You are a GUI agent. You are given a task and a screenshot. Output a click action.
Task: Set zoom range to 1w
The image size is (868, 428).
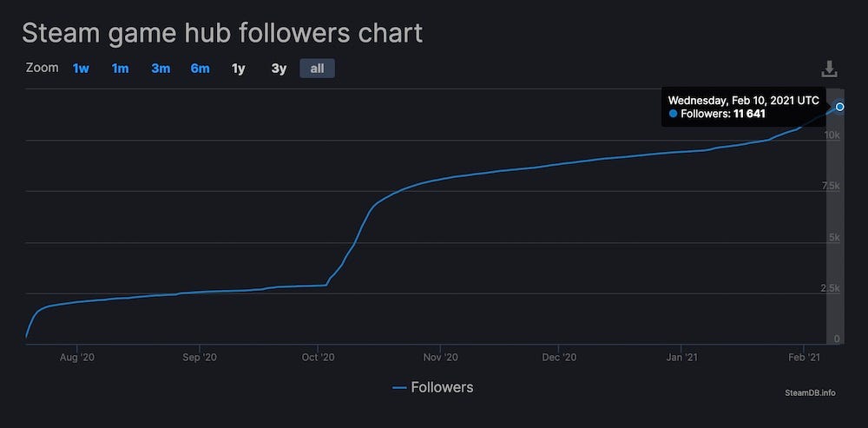(81, 69)
